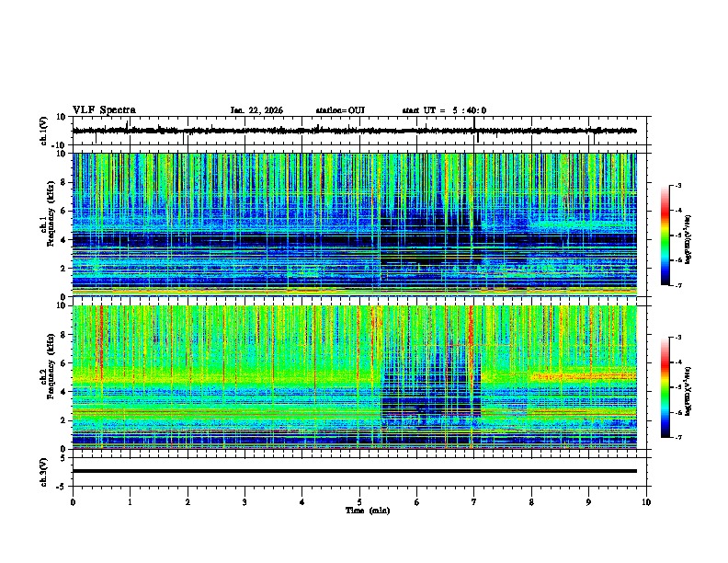This screenshot has width=728, height=563.
Task: Click inside the ch.2 spectrogram panel
Action: click(x=354, y=377)
